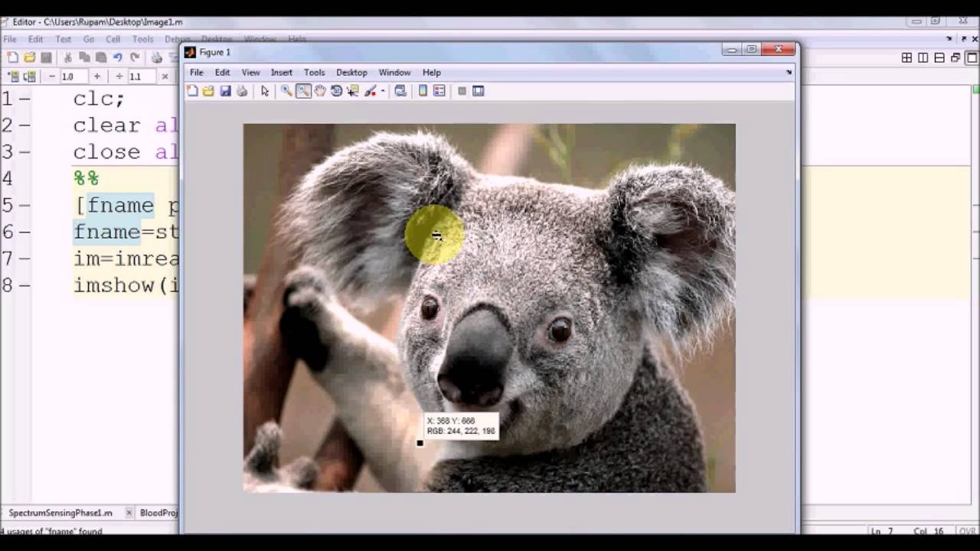Edit the 1.0 increment value field

tap(74, 77)
